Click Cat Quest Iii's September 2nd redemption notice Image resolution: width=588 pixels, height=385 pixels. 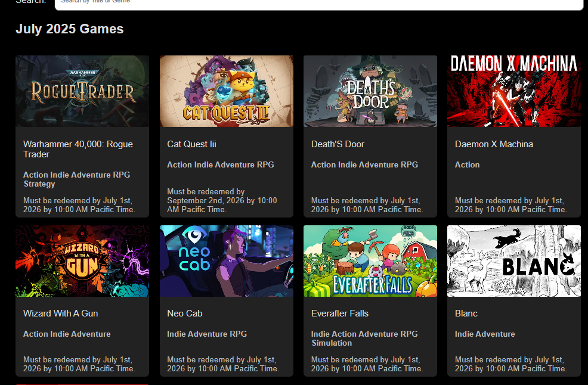(x=222, y=201)
